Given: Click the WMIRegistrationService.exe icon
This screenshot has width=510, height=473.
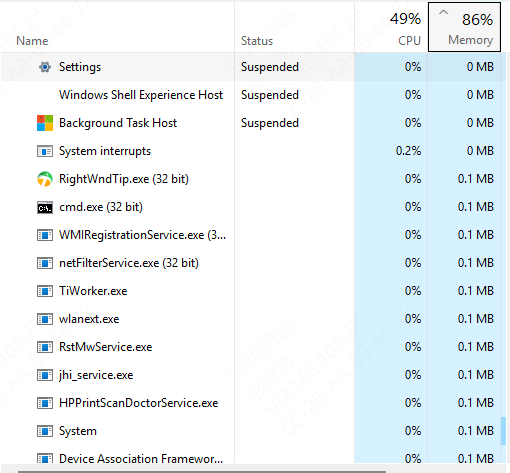Looking at the screenshot, I should coord(45,235).
